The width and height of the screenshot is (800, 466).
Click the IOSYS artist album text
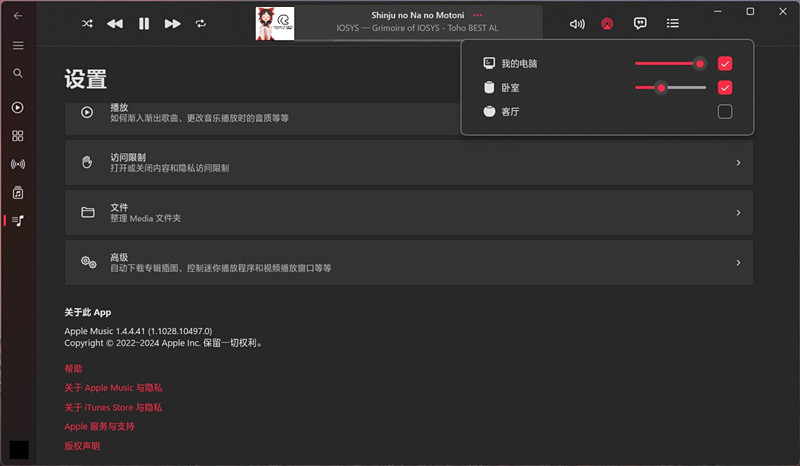417,28
